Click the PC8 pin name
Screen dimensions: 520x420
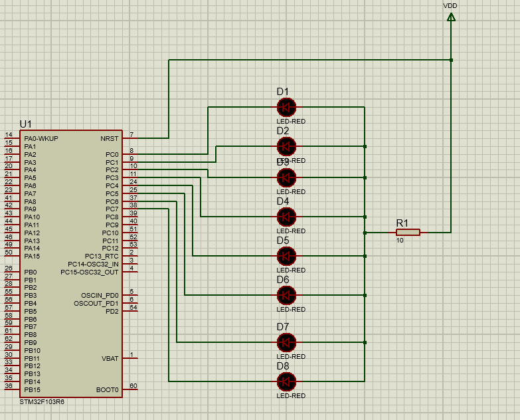click(112, 217)
